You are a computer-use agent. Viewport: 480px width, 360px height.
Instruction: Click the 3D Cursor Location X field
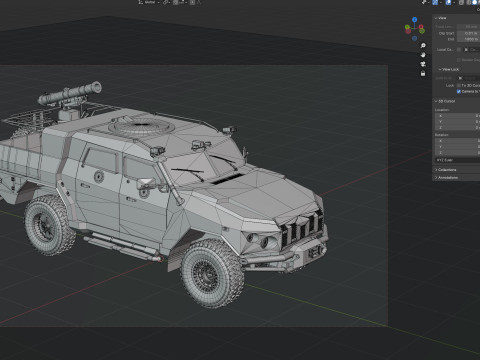tap(457, 116)
